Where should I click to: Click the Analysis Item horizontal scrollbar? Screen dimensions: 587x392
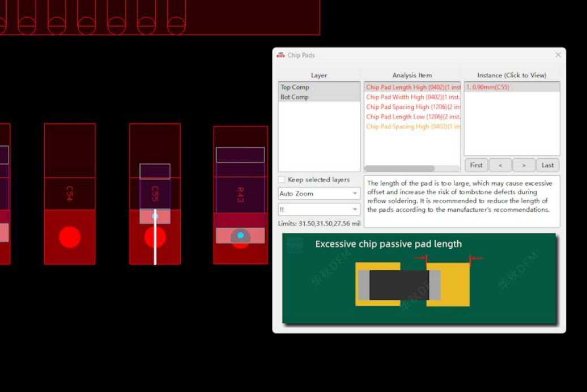[x=400, y=168]
